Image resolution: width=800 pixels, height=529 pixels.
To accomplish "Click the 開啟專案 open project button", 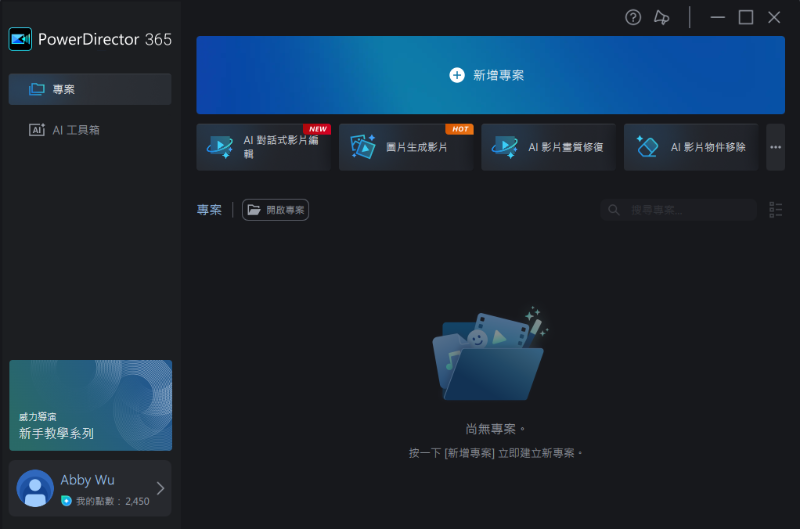I will 275,210.
